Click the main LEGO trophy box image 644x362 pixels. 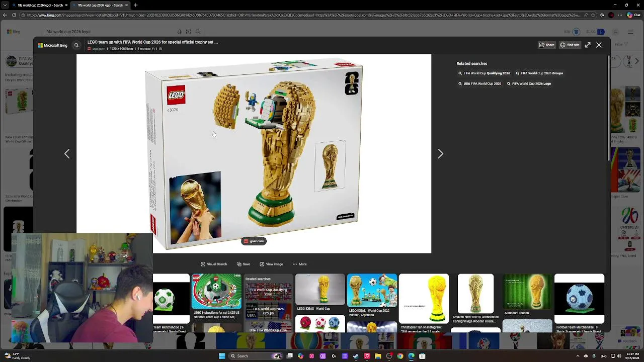(254, 154)
